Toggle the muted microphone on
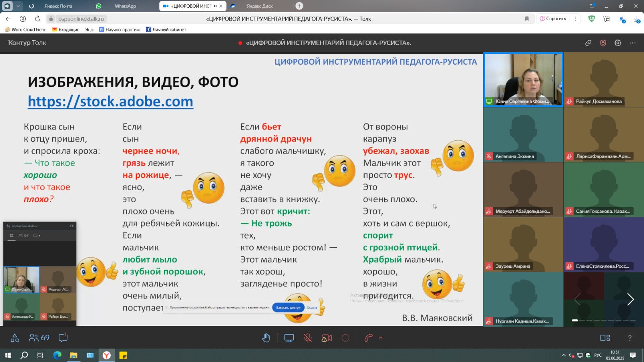644x362 pixels. pos(308,338)
